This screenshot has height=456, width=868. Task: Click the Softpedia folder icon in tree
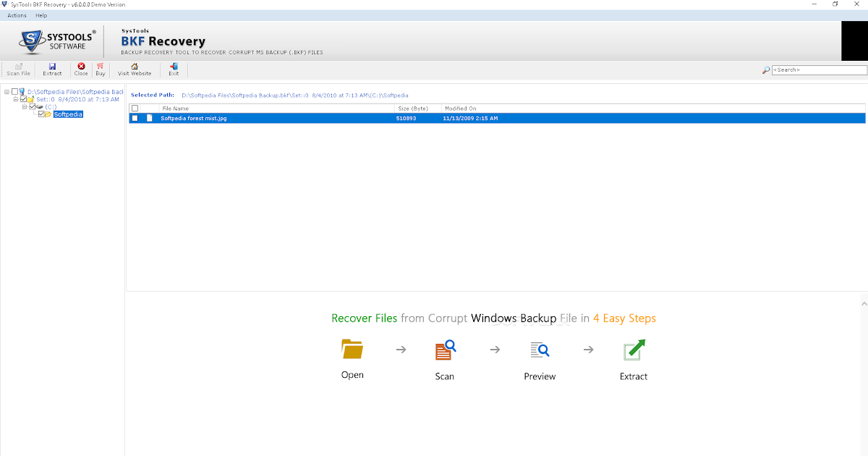48,114
